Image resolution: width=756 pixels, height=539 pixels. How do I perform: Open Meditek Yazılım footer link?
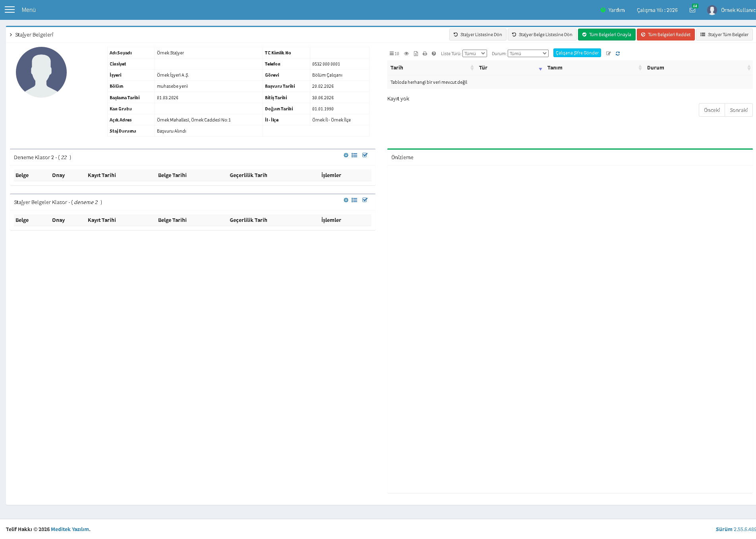tap(70, 529)
